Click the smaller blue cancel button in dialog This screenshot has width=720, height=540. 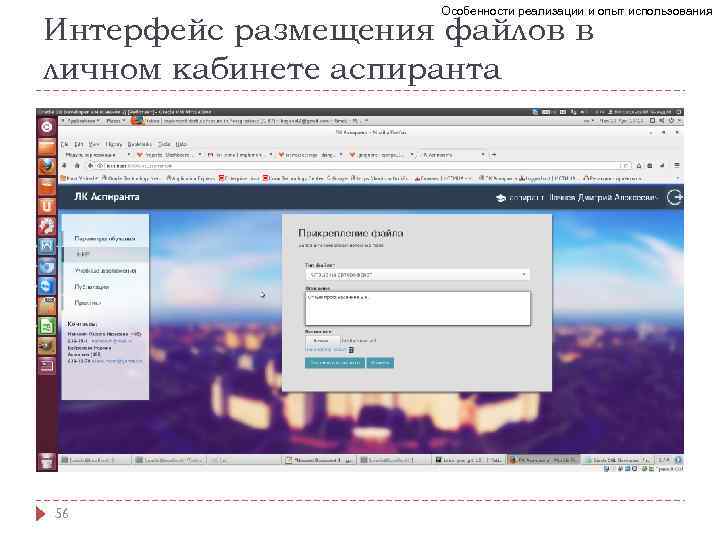click(380, 363)
